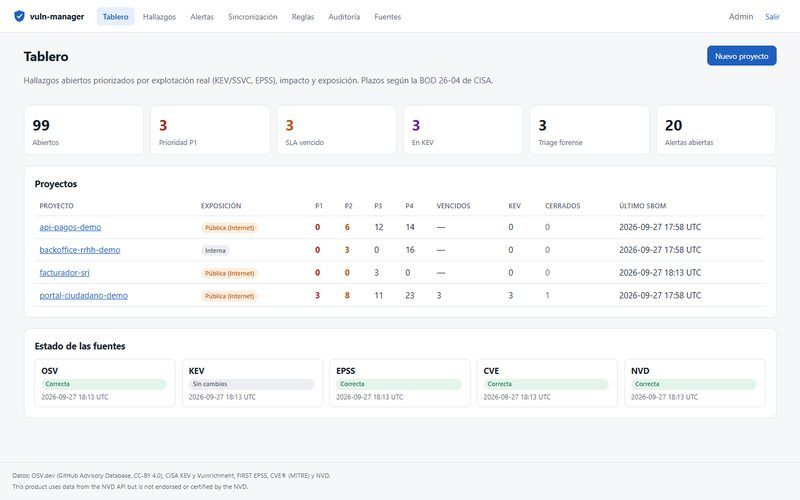Image resolution: width=800 pixels, height=500 pixels.
Task: Open the Reglas tab
Action: coord(303,17)
